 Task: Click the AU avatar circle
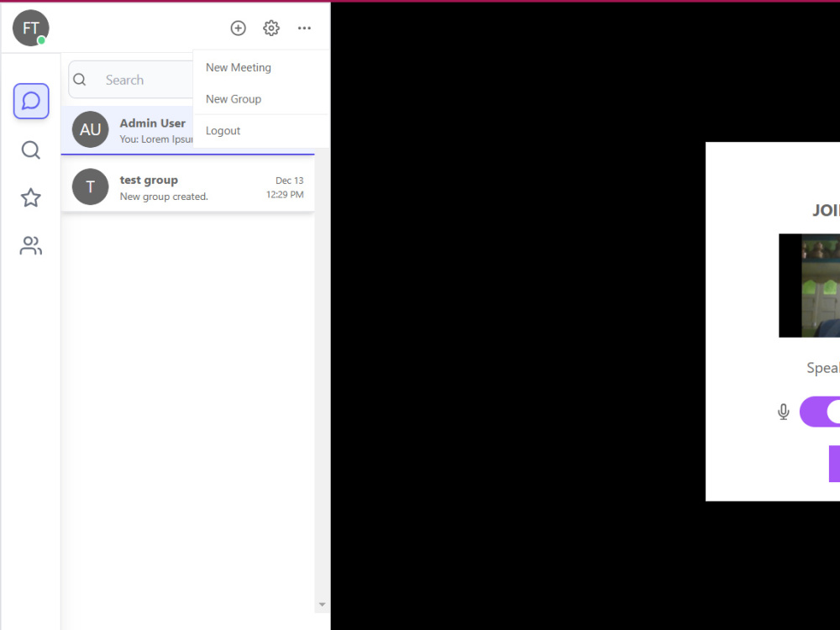(91, 129)
